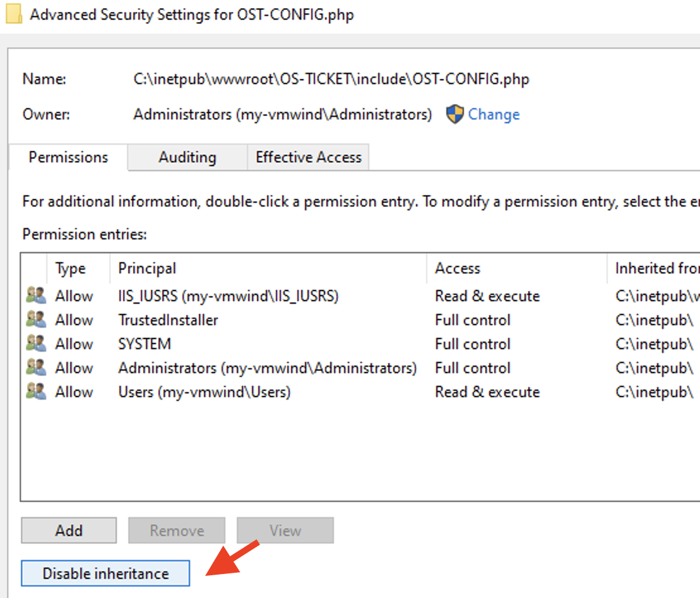Open the Effective Access tab
700x598 pixels.
click(308, 157)
